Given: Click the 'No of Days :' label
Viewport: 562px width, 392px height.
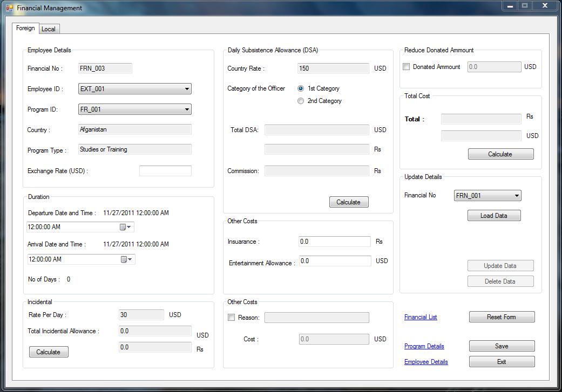Looking at the screenshot, I should 44,279.
